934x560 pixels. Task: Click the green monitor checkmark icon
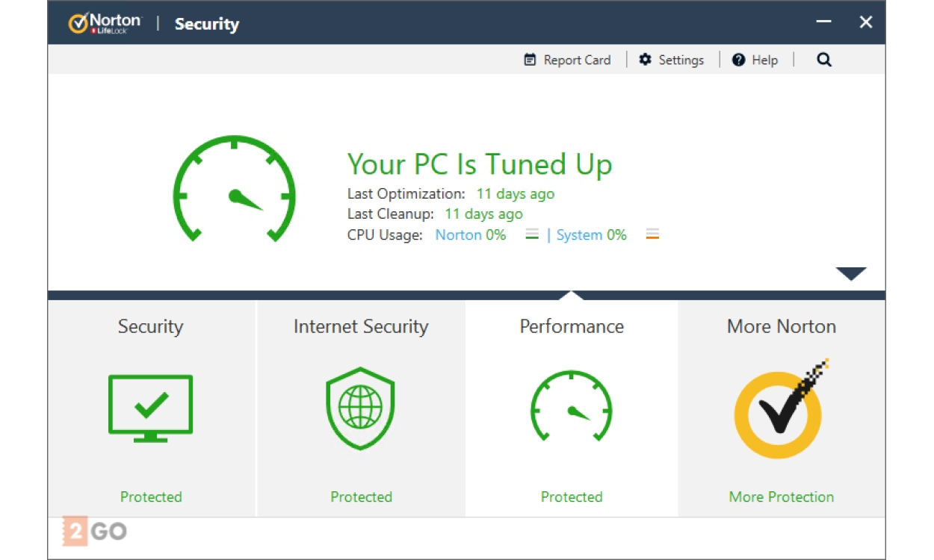(x=150, y=408)
